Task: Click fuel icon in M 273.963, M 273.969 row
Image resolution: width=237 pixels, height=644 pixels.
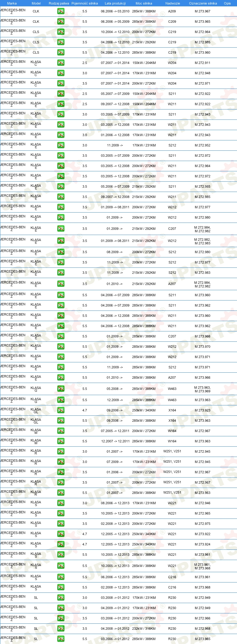Action: [x=61, y=389]
